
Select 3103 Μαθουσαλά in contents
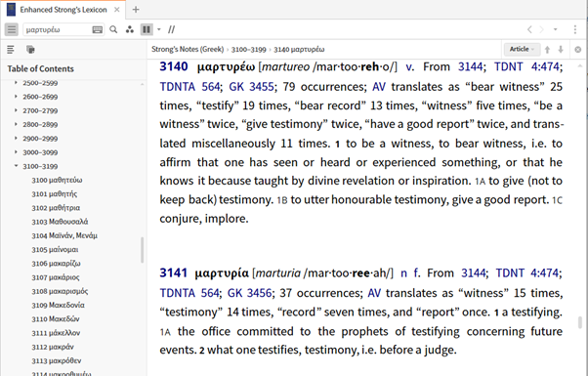point(60,222)
